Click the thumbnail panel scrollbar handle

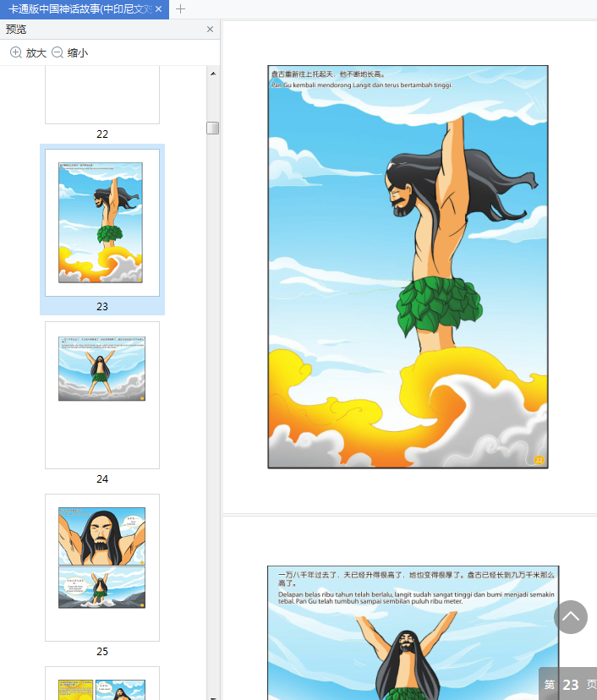pos(213,129)
